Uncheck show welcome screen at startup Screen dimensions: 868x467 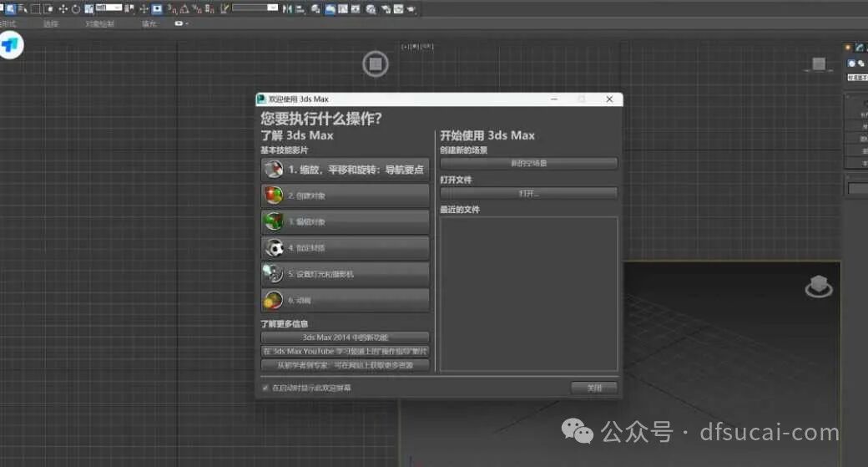click(x=265, y=388)
